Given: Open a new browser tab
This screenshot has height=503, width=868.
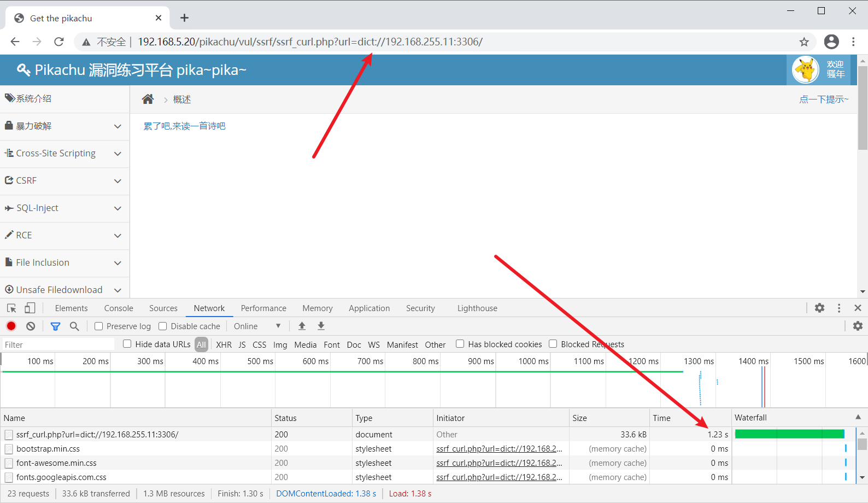Looking at the screenshot, I should pos(185,18).
